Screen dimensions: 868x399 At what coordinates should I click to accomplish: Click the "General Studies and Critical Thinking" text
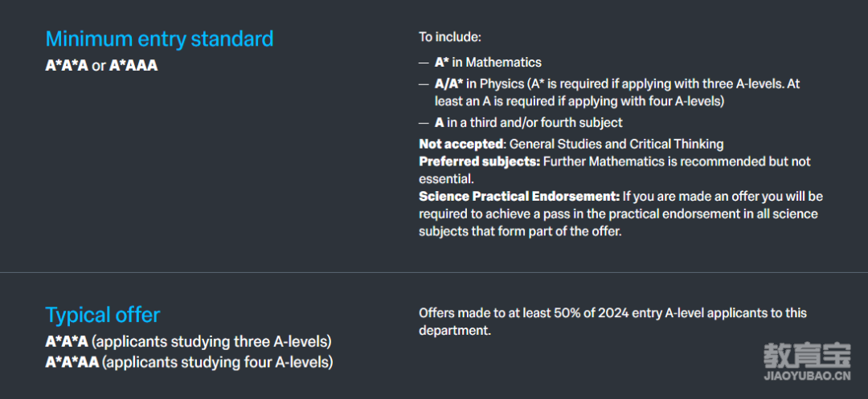tap(616, 145)
